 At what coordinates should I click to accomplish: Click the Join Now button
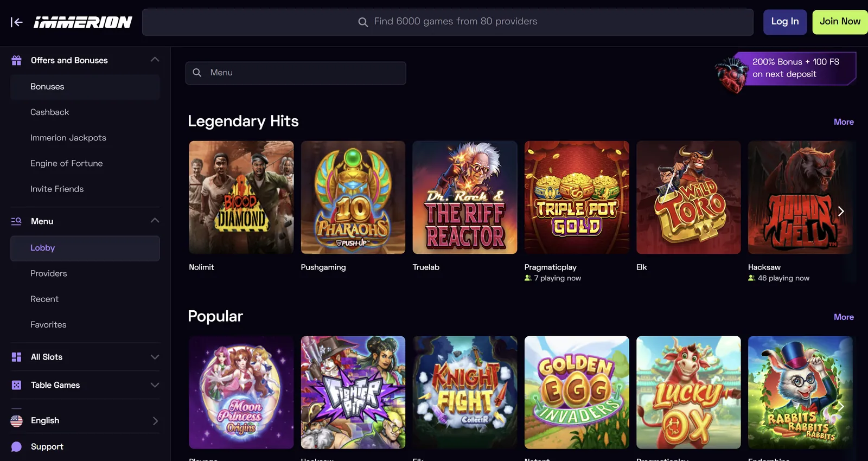(840, 22)
